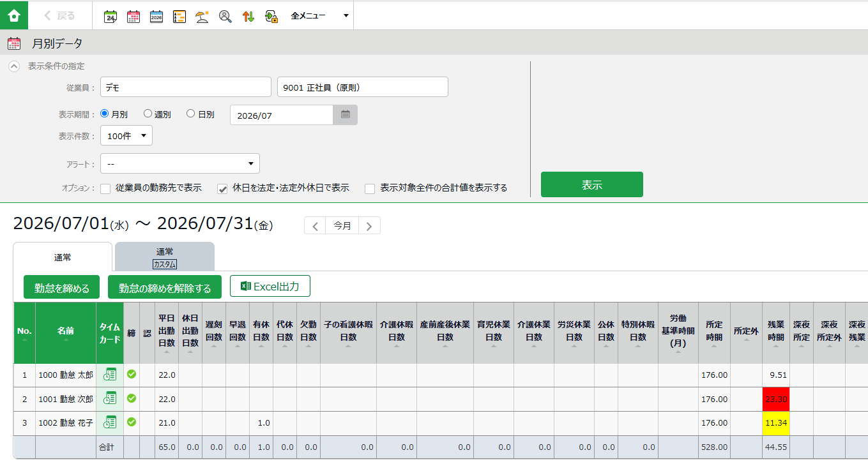Screen dimensions: 868x471
Task: Open the schedule chart toolbar icon
Action: pos(179,17)
